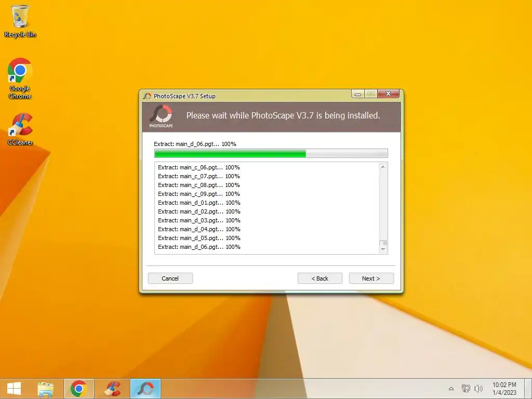Click the PhotoScape V3.7 Setup title text
The width and height of the screenshot is (532, 399).
[184, 96]
